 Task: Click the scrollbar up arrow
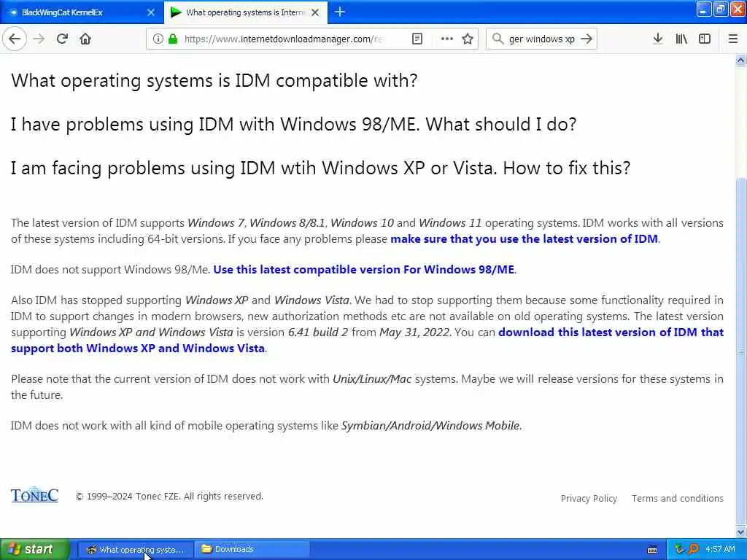click(740, 61)
